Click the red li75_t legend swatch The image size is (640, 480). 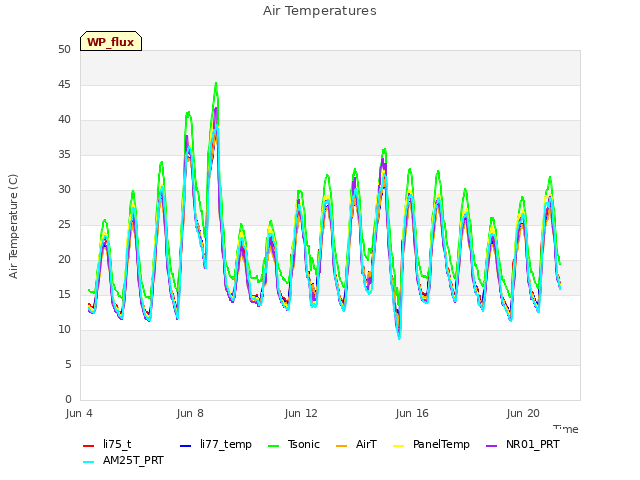(89, 445)
